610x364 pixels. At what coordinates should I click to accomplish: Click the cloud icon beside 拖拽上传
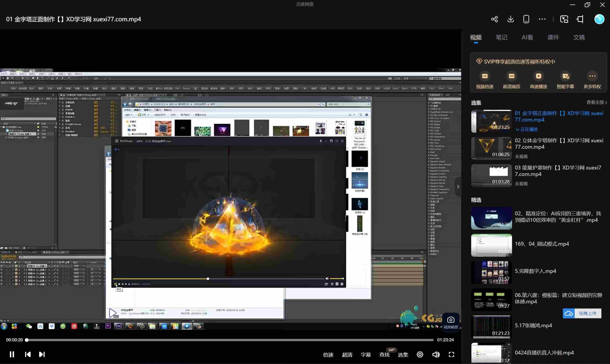tap(568, 313)
